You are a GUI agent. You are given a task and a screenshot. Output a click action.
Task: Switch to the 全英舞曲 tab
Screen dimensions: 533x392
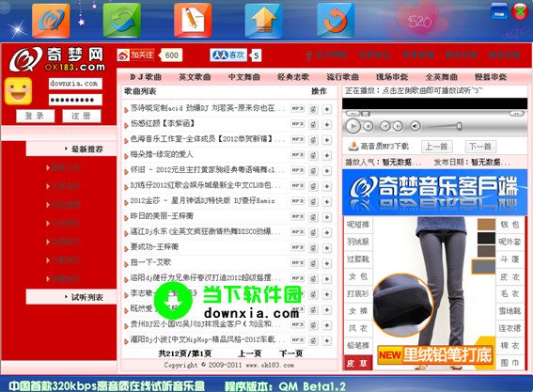pyautogui.click(x=441, y=77)
